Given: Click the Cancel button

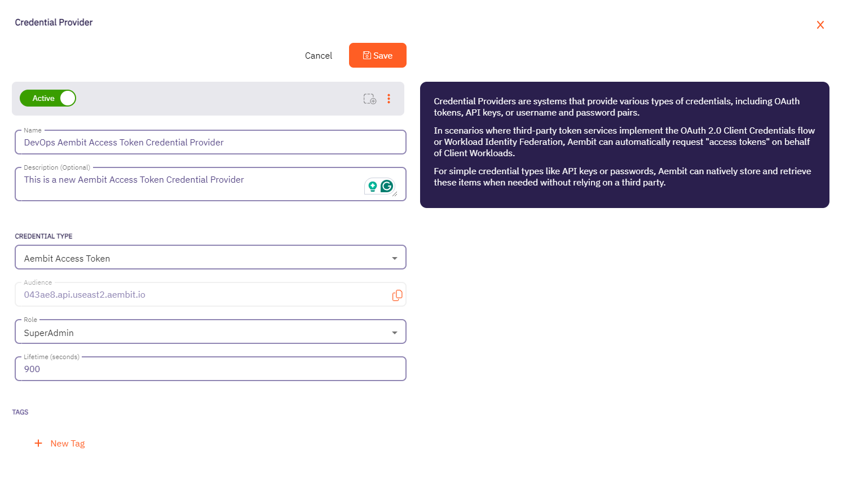Looking at the screenshot, I should click(x=319, y=55).
